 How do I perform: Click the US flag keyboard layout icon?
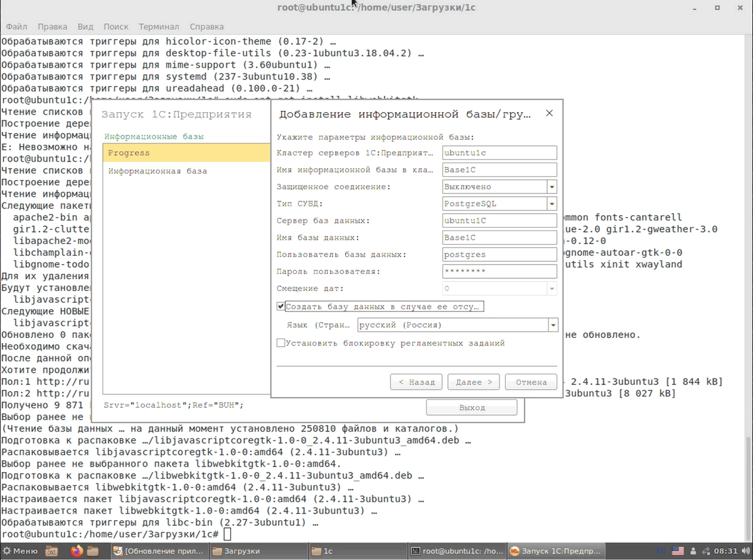[678, 551]
